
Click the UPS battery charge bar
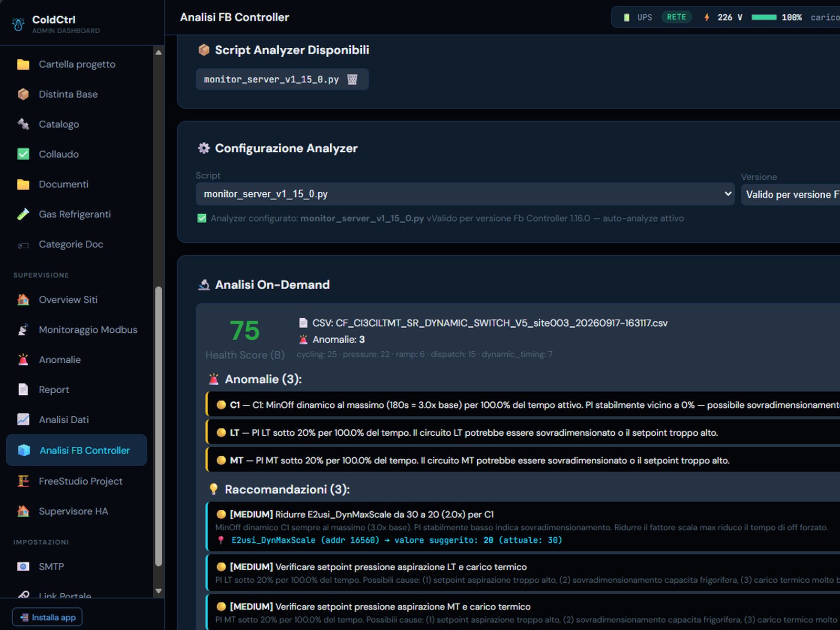pos(764,17)
